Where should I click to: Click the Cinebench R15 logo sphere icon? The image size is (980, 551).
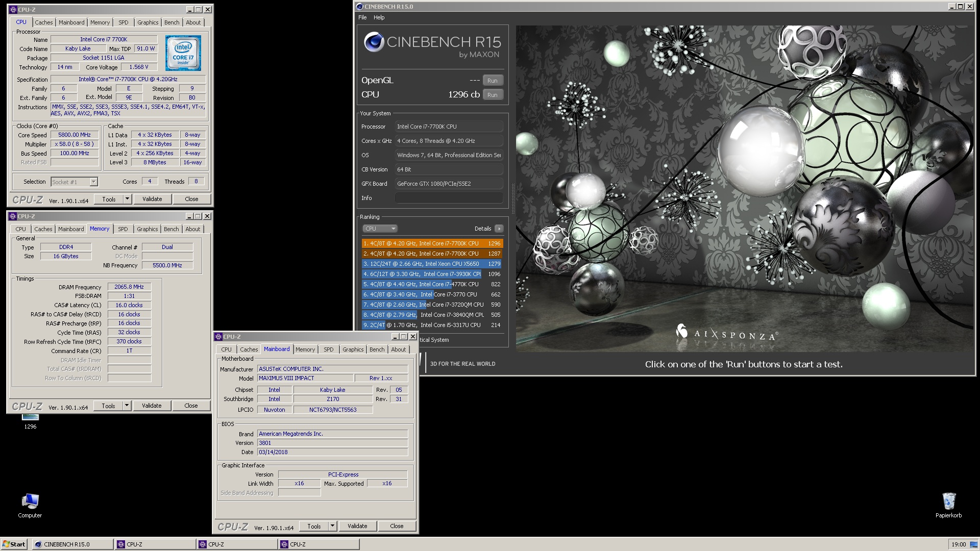pyautogui.click(x=374, y=42)
